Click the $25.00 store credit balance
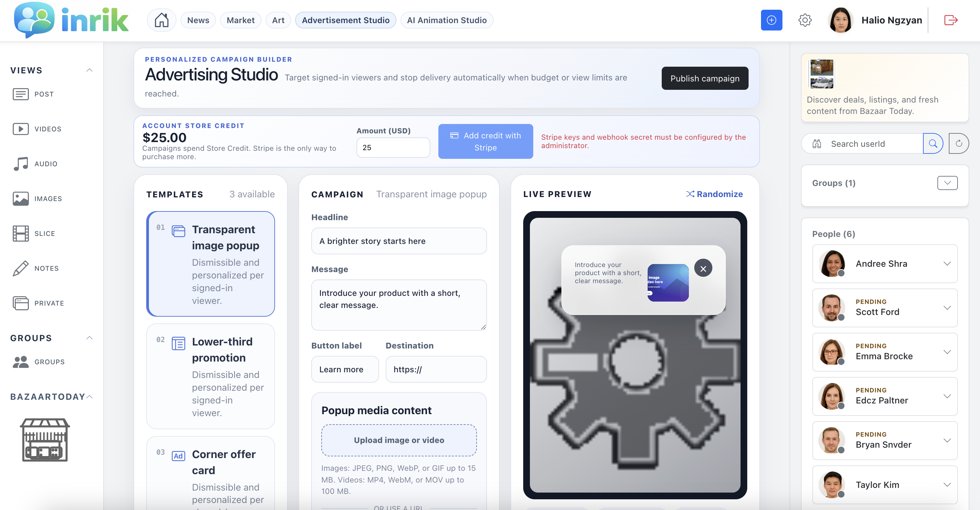Viewport: 980px width, 510px height. [x=164, y=137]
